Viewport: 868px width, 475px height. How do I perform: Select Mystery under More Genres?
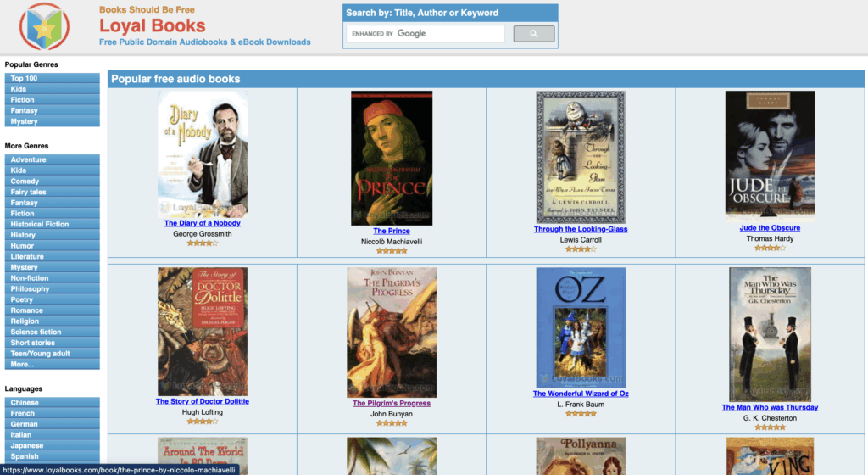[52, 267]
